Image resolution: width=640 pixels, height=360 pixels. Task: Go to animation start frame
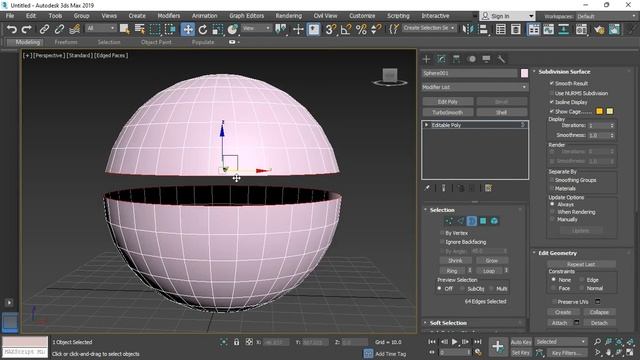[432, 342]
